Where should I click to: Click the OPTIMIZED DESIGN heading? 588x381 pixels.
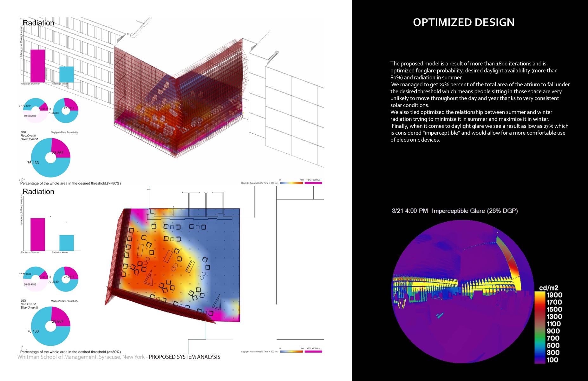(463, 23)
